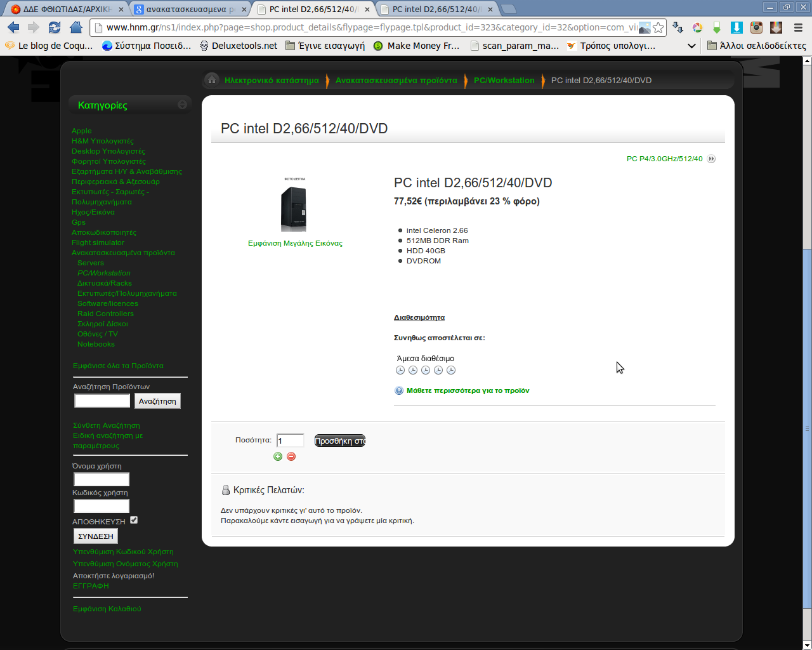
Task: Open the Apple category
Action: pyautogui.click(x=81, y=131)
